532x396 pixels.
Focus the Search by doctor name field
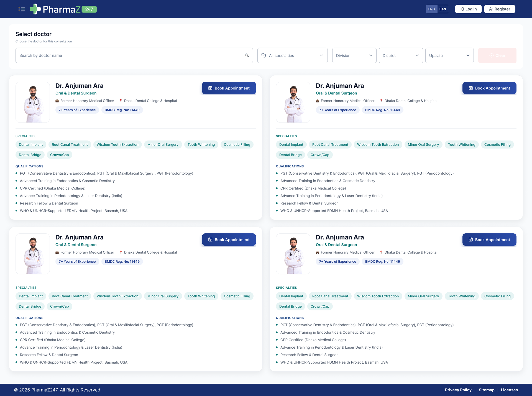click(134, 55)
